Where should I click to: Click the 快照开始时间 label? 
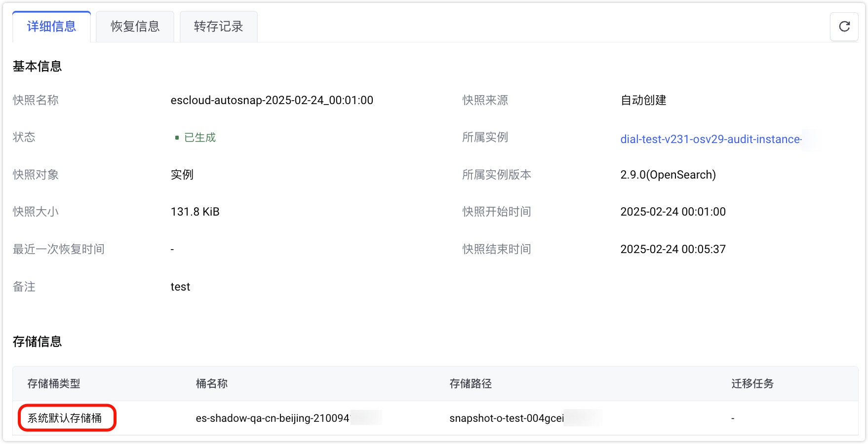point(497,212)
